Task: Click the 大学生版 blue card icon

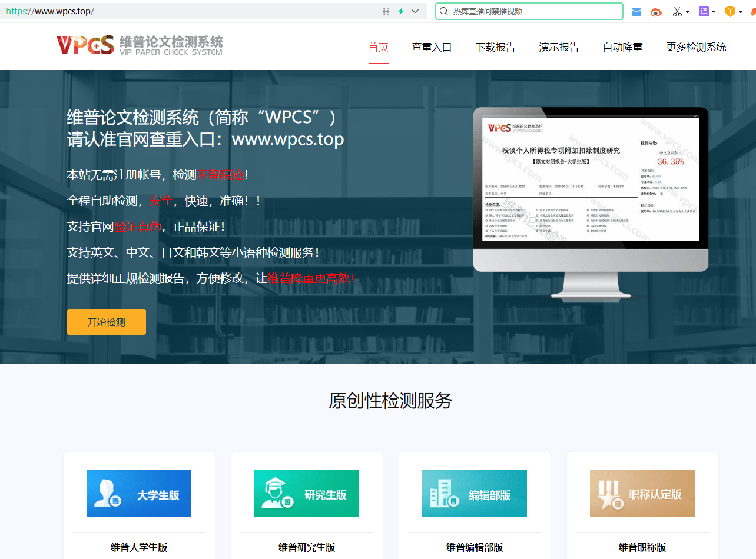Action: (139, 494)
